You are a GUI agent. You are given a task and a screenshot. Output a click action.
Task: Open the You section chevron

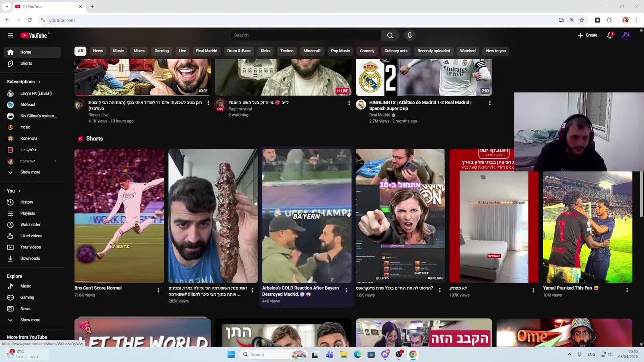[19, 191]
